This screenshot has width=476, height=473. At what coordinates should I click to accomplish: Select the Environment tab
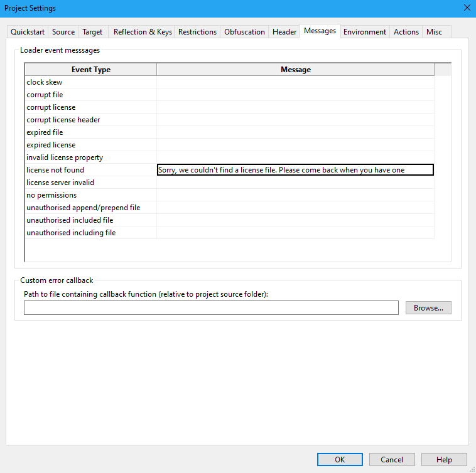tap(364, 32)
